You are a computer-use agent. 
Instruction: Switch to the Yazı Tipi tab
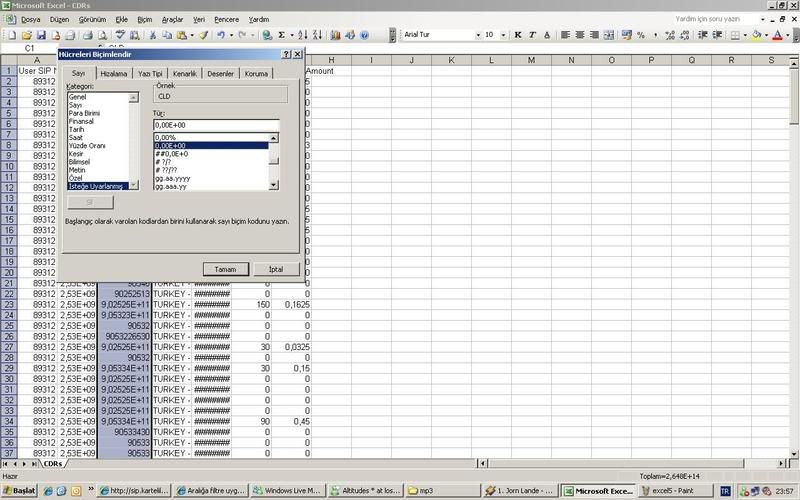pyautogui.click(x=151, y=73)
